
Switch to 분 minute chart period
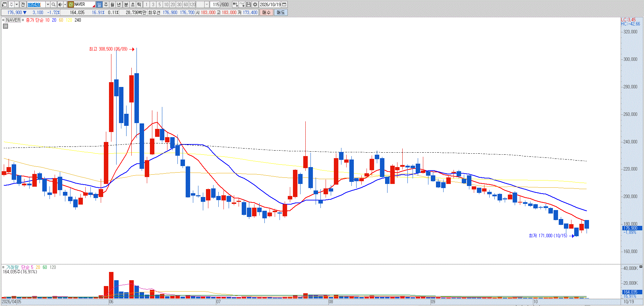tap(126, 4)
